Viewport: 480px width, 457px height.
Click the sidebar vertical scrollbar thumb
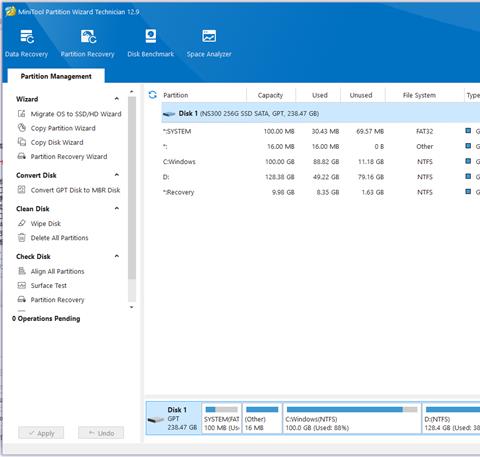[132, 188]
